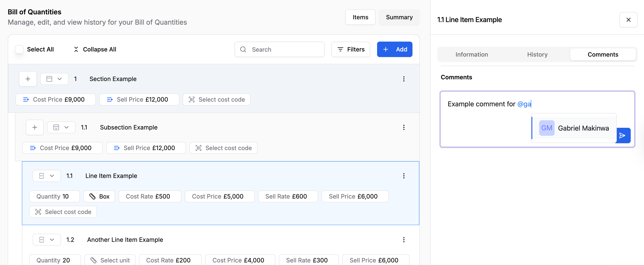The image size is (644, 265).
Task: Edit Sell Rate £300 field
Action: point(309,260)
